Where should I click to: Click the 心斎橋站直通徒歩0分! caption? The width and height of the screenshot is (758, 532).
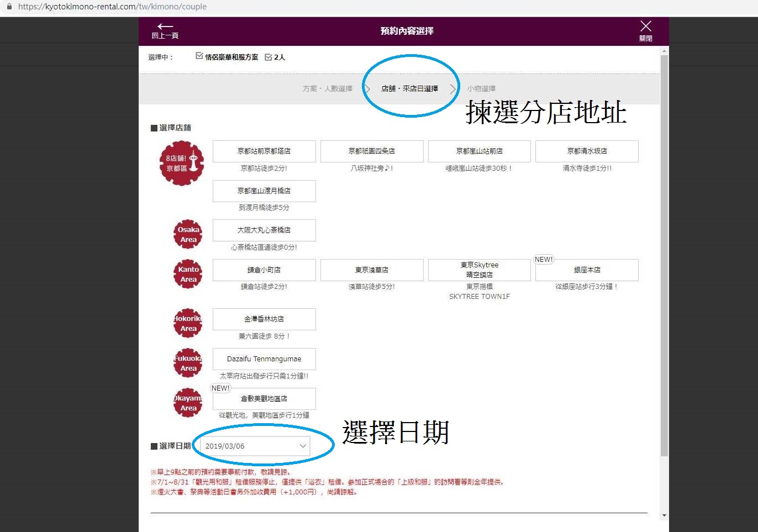tap(264, 247)
